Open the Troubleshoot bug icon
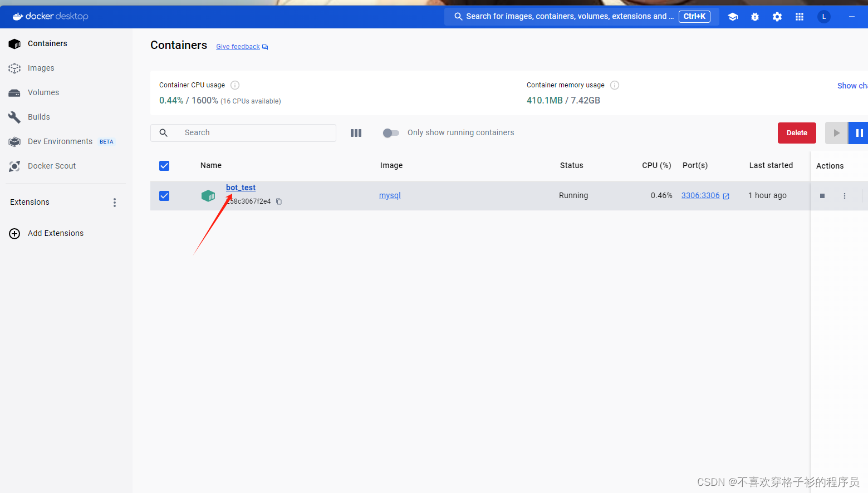Screen dimensions: 868x493 click(755, 17)
